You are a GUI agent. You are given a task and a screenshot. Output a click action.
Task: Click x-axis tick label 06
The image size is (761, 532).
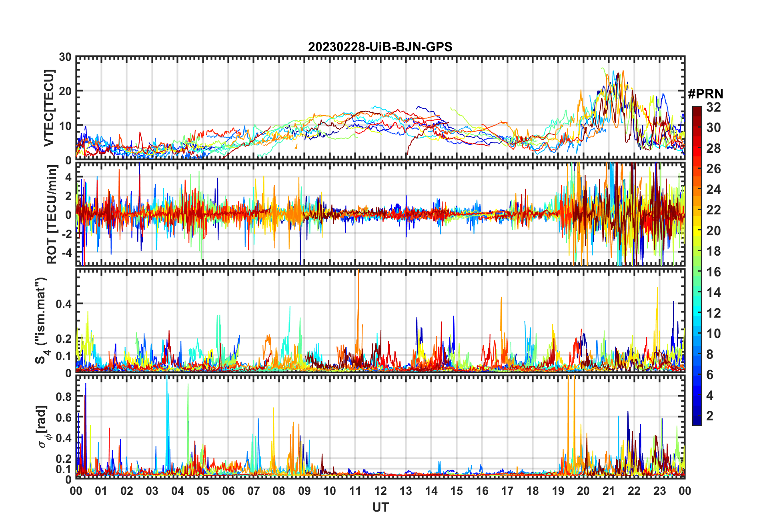(x=228, y=491)
